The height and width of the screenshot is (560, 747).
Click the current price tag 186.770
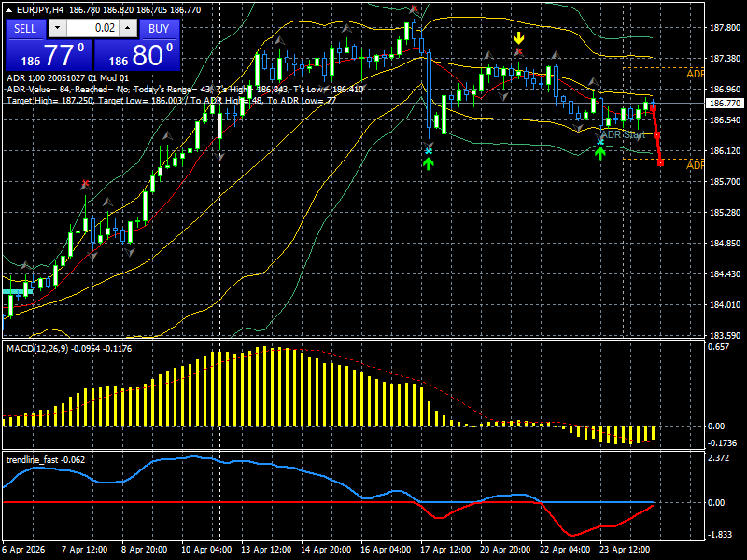[x=726, y=104]
